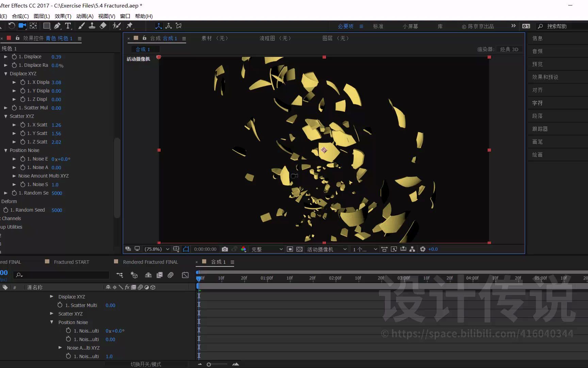Enable Motion Blur for all layers
588x368 pixels.
pyautogui.click(x=170, y=275)
